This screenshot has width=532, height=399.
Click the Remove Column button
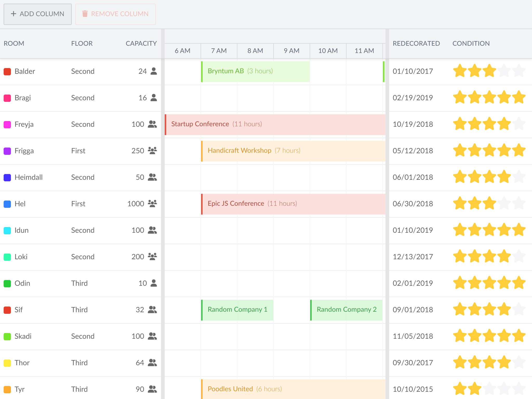tap(116, 14)
